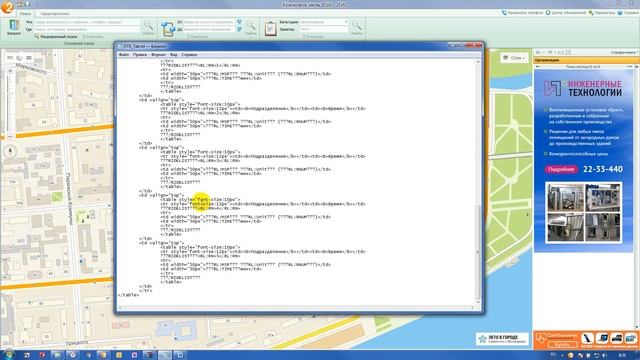Open 2GIS Параметры settings
The width and height of the screenshot is (640, 360).
(602, 13)
